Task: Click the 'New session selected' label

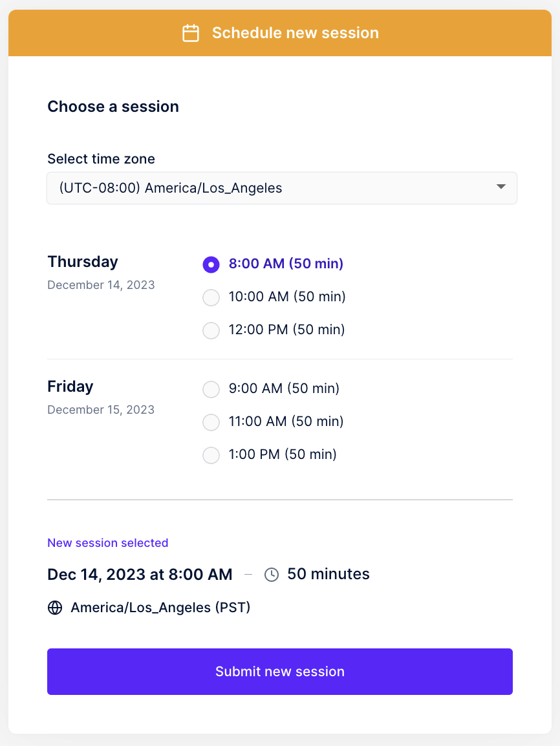Action: 107,543
